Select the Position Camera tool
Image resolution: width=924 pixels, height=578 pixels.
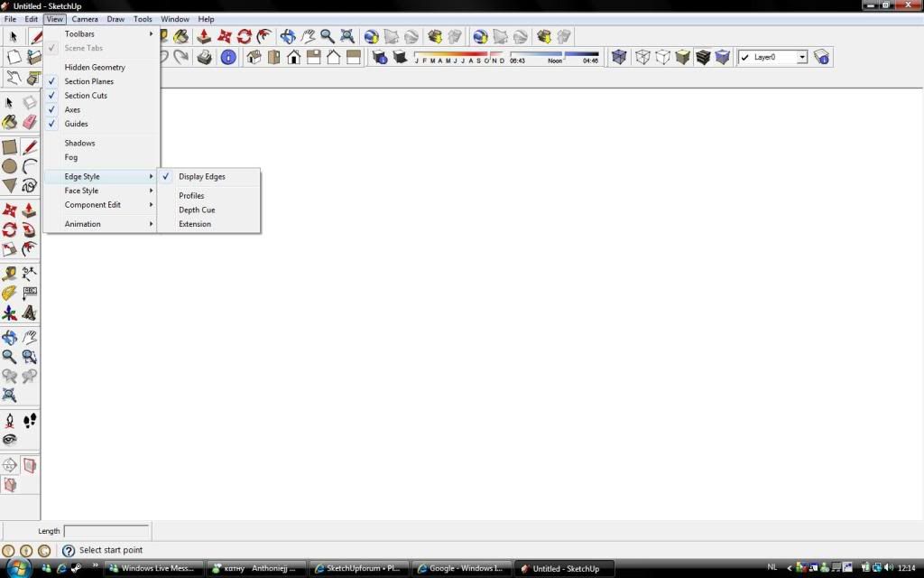[x=9, y=420]
